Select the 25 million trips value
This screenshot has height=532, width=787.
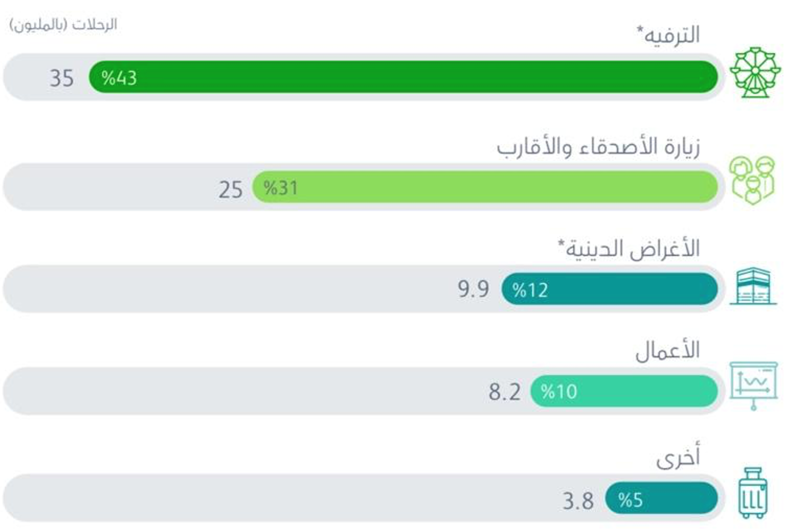pos(230,189)
